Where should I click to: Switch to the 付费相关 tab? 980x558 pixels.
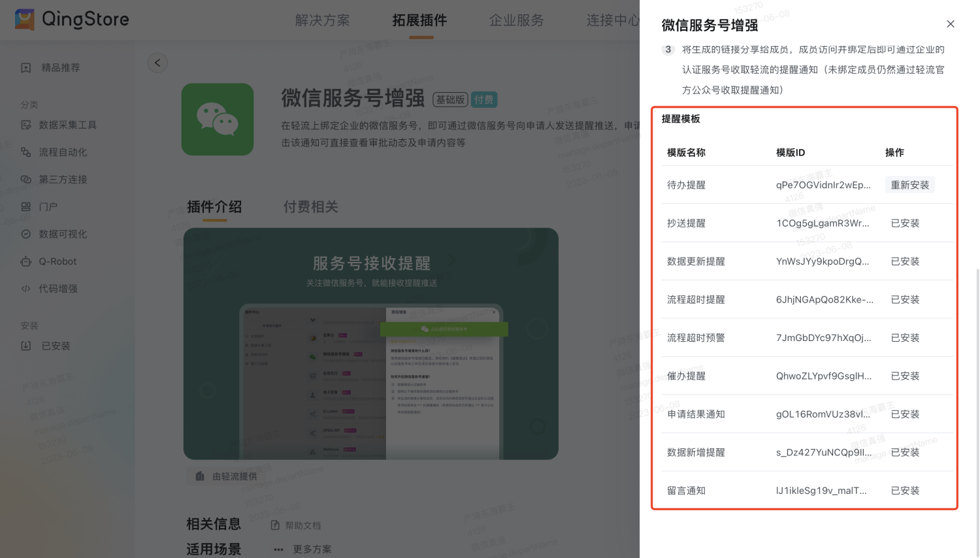(x=310, y=207)
